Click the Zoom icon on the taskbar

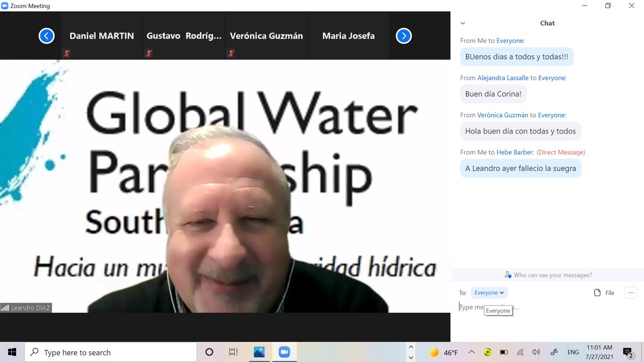pos(284,352)
